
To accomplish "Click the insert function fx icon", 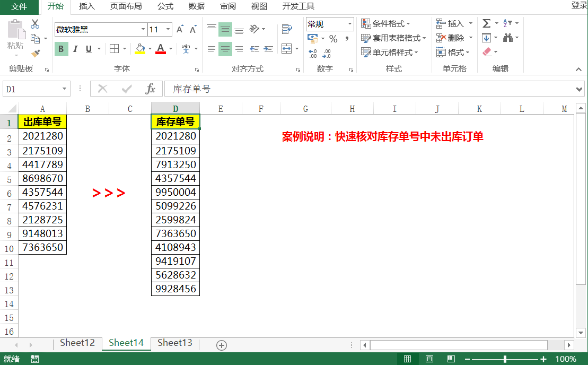I will (150, 89).
